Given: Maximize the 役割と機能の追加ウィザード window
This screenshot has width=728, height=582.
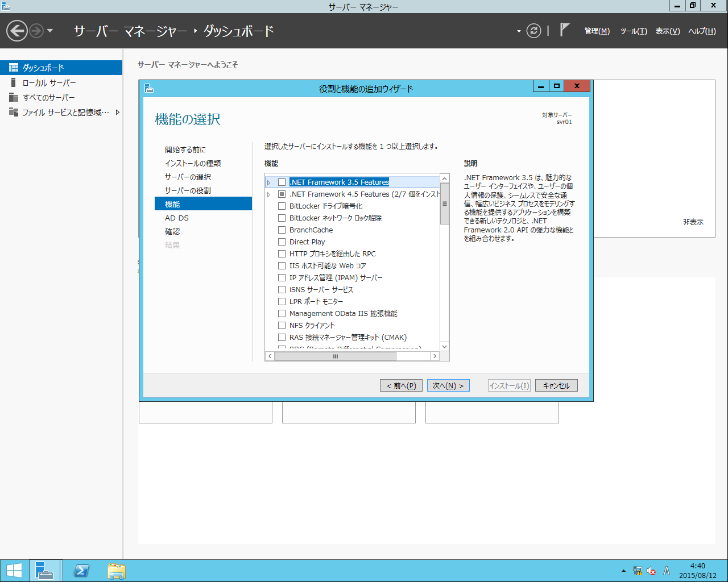Looking at the screenshot, I should 557,86.
